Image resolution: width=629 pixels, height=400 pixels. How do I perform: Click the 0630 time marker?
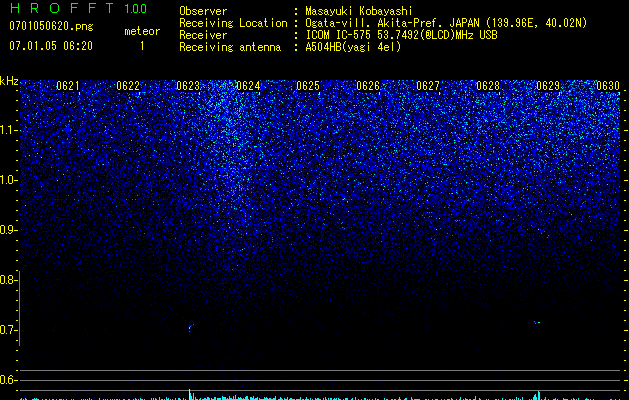tap(608, 86)
